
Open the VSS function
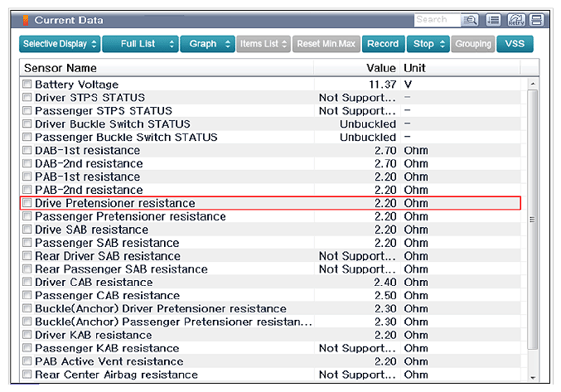pyautogui.click(x=515, y=44)
